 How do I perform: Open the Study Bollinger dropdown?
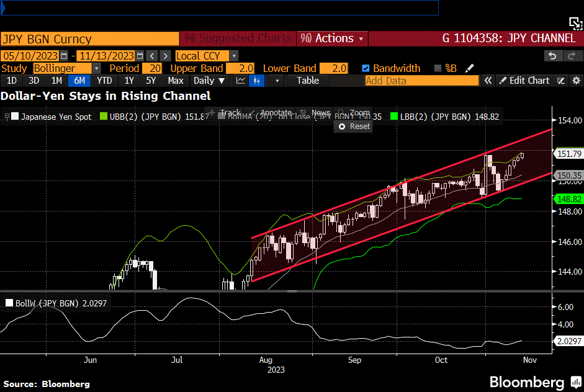[96, 68]
